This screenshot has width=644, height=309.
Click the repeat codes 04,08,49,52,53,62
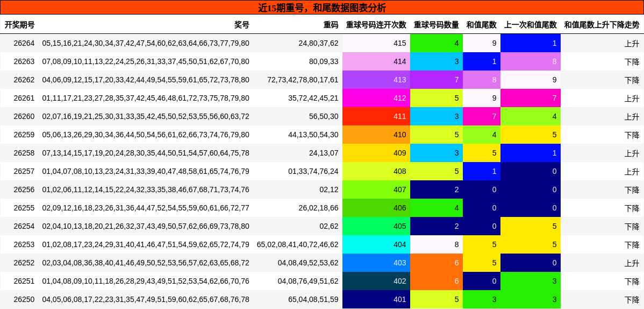[308, 263]
